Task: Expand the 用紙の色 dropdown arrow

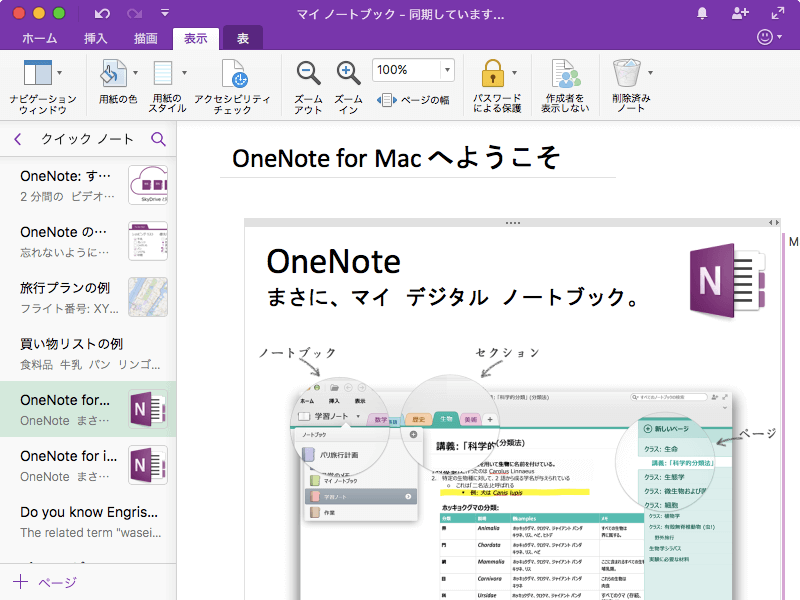Action: [135, 73]
